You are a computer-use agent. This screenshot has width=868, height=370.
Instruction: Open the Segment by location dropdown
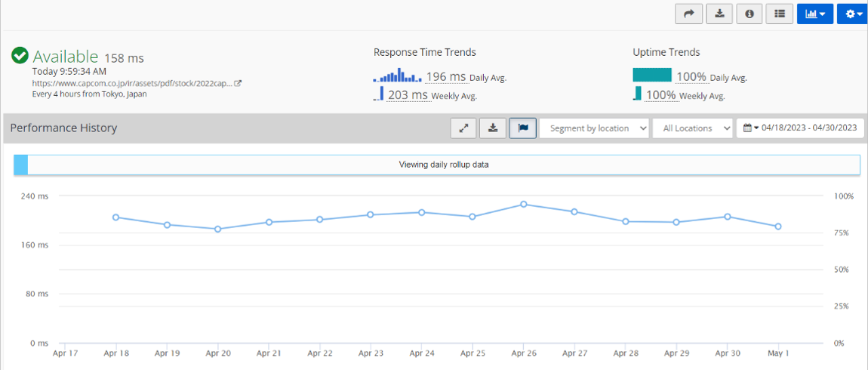[x=595, y=128]
